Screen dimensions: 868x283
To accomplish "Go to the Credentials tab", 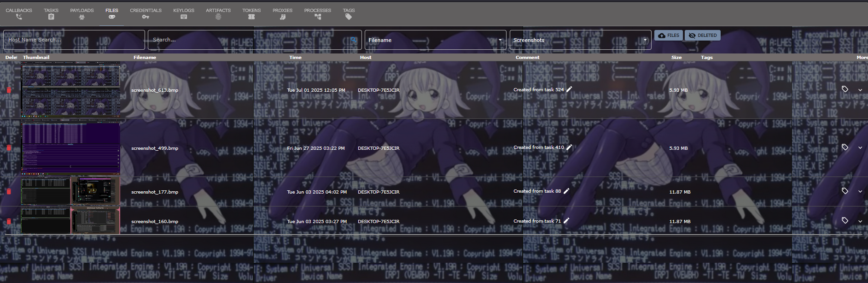I will (x=146, y=13).
